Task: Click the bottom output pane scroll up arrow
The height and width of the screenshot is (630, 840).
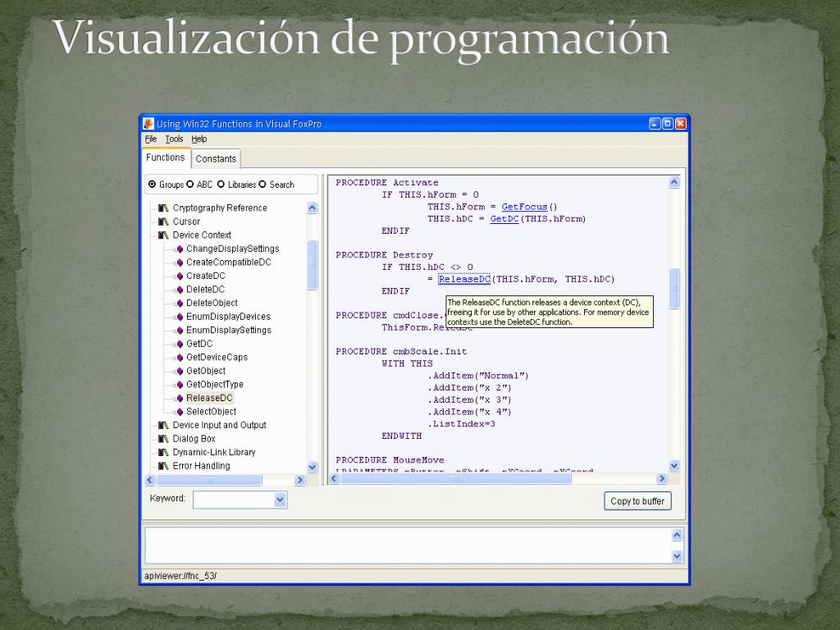Action: pos(677,535)
